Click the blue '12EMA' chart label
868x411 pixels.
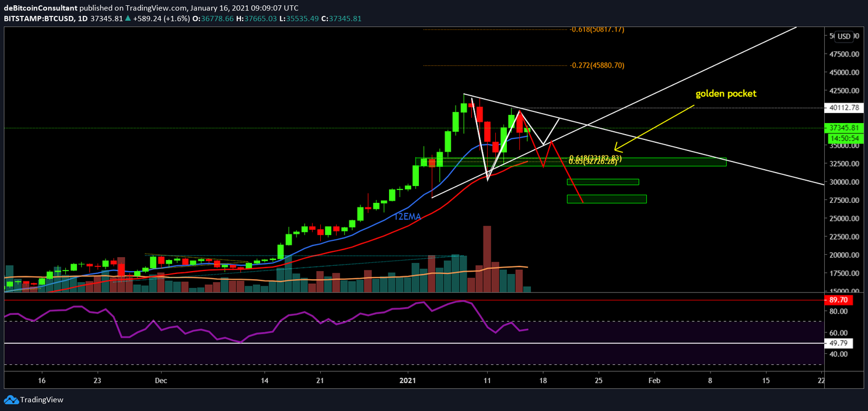(407, 216)
